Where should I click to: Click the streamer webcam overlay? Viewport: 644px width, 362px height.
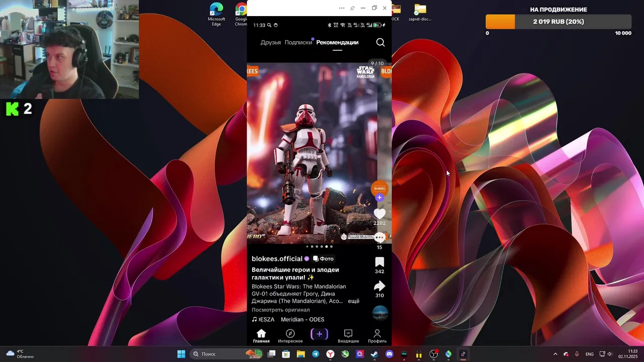click(x=69, y=49)
